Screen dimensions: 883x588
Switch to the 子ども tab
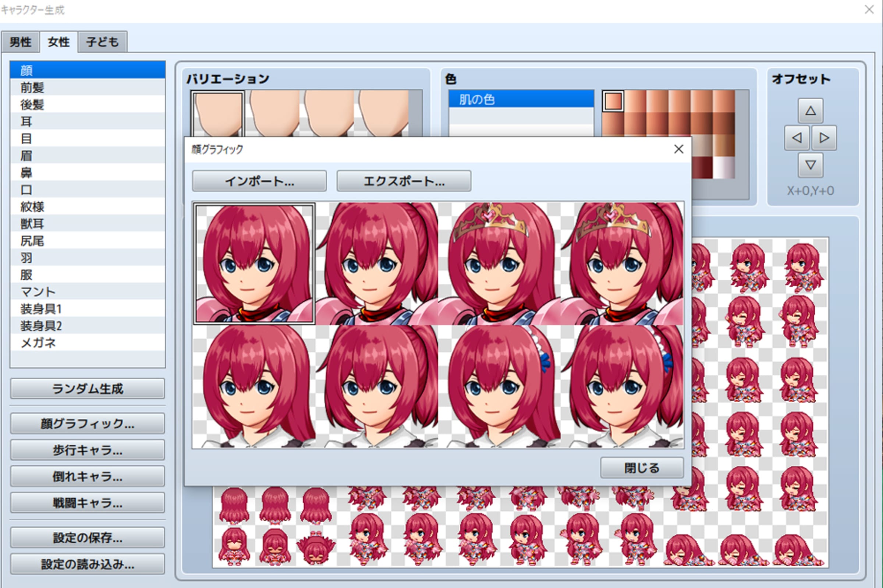102,42
